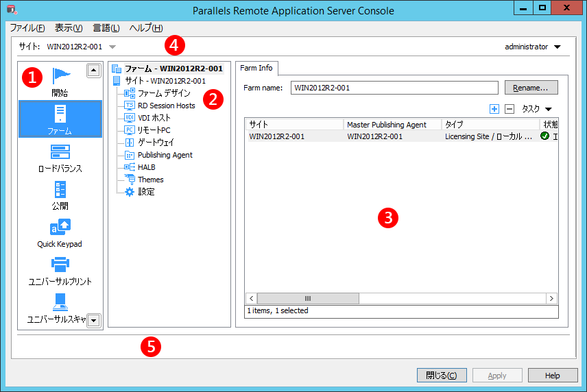Open the サイト WIN2012R2-001 dropdown
The image size is (587, 392).
[x=112, y=47]
